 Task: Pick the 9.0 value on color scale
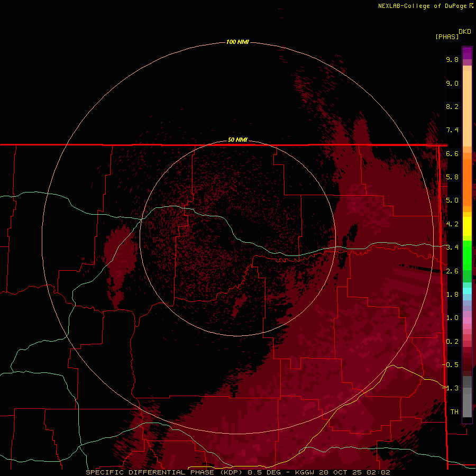click(452, 83)
